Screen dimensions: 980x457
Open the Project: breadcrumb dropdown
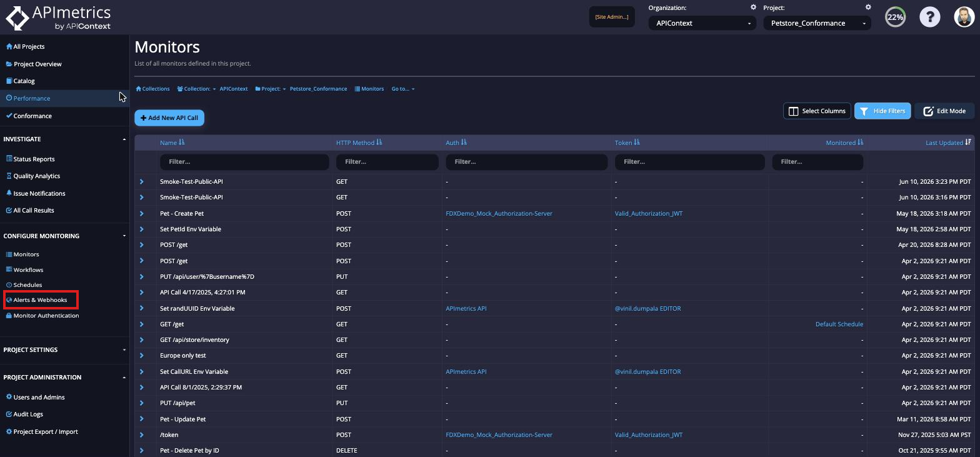coord(270,89)
